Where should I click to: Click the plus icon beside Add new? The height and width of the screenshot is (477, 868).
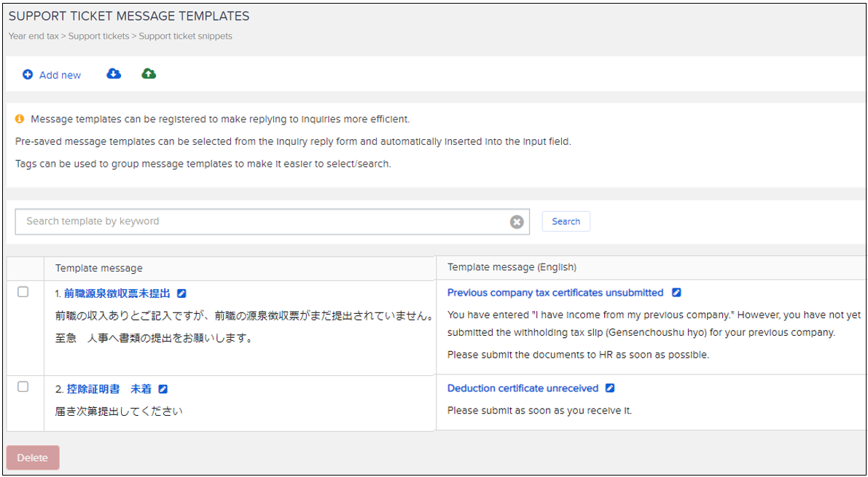28,75
